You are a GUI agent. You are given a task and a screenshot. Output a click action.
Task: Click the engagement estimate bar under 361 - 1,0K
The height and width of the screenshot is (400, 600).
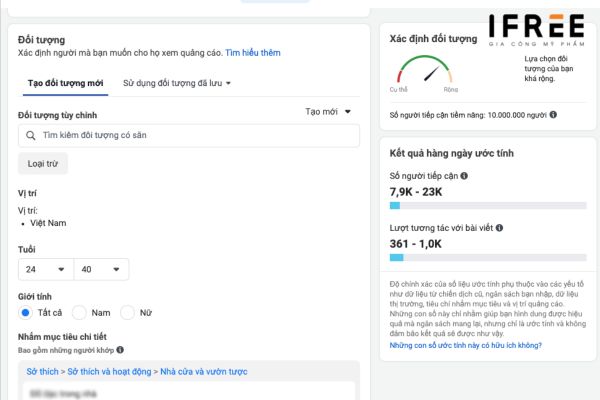pos(488,258)
